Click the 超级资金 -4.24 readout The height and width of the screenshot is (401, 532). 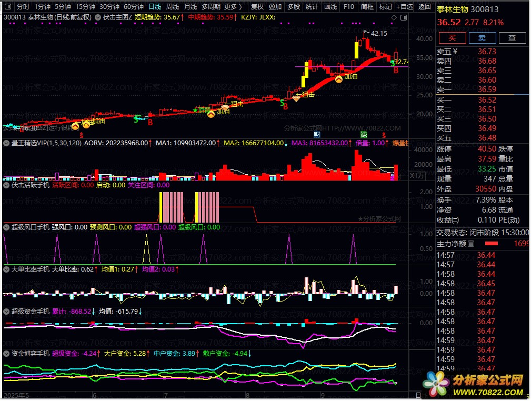(76, 354)
